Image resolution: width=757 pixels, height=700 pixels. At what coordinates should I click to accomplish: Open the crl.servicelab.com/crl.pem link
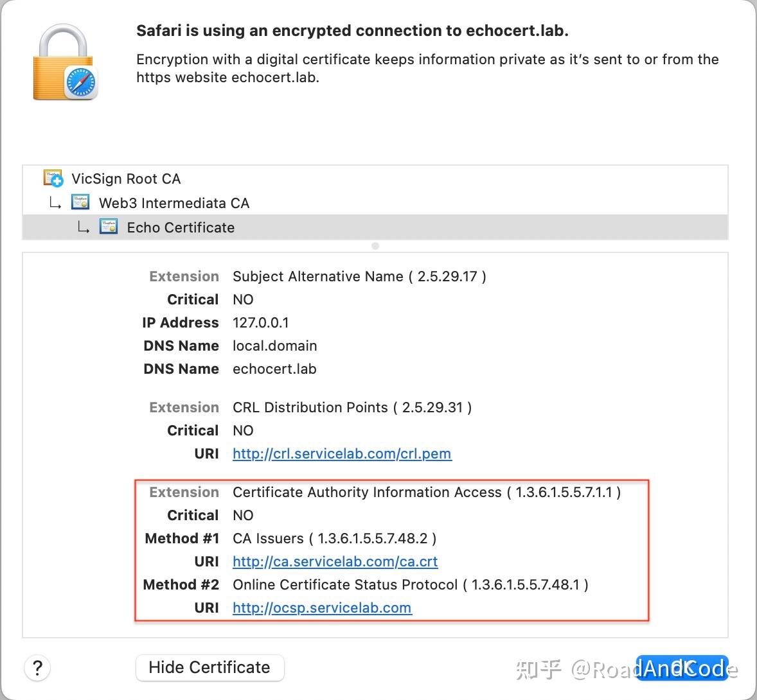pos(342,453)
